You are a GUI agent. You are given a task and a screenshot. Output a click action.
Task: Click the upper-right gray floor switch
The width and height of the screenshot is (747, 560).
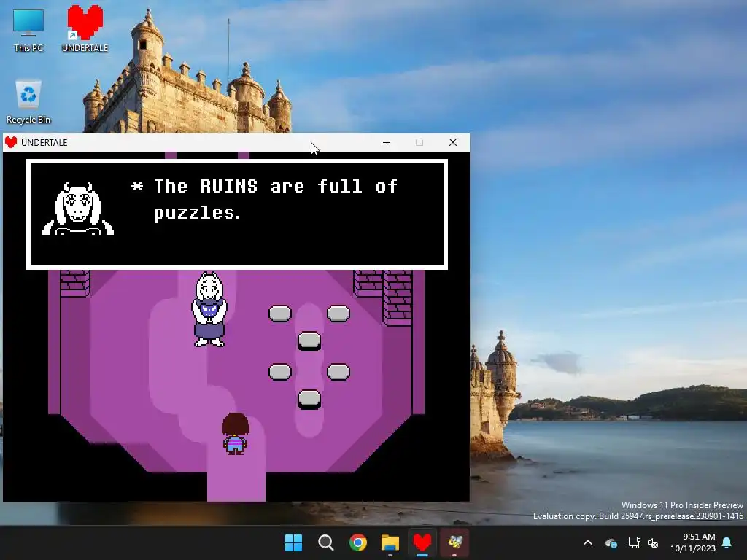pos(338,314)
